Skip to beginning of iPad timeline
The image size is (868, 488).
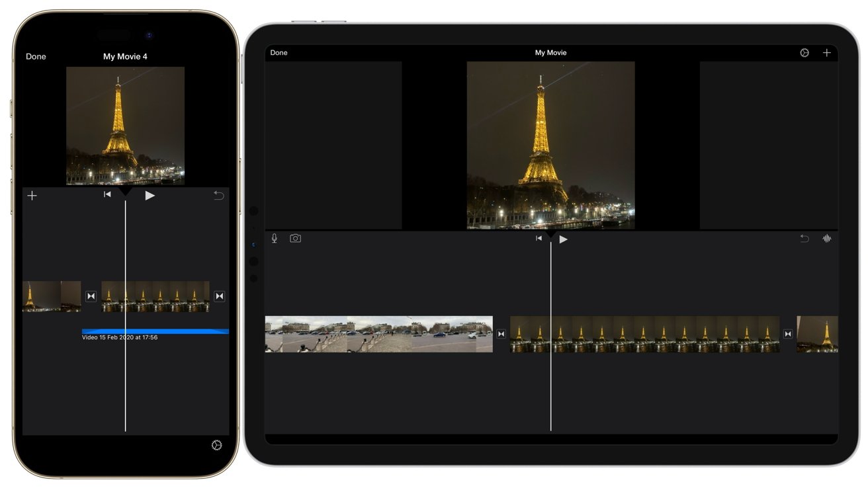tap(538, 238)
